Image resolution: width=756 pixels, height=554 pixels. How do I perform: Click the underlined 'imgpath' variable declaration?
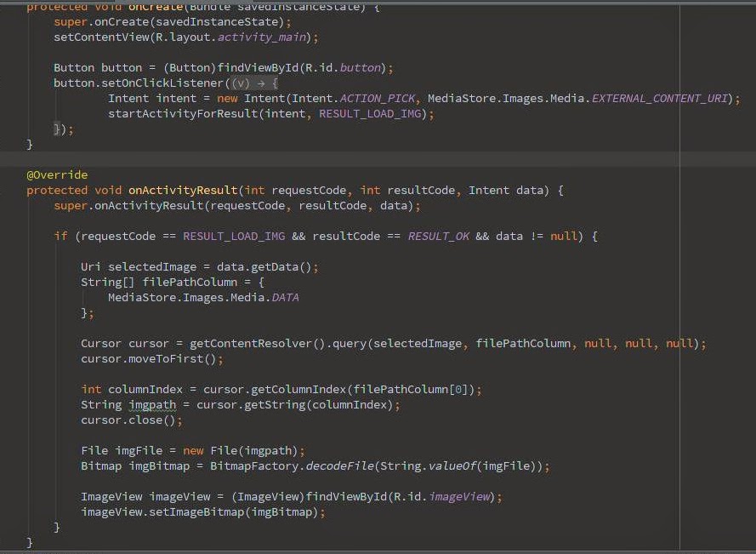(152, 405)
